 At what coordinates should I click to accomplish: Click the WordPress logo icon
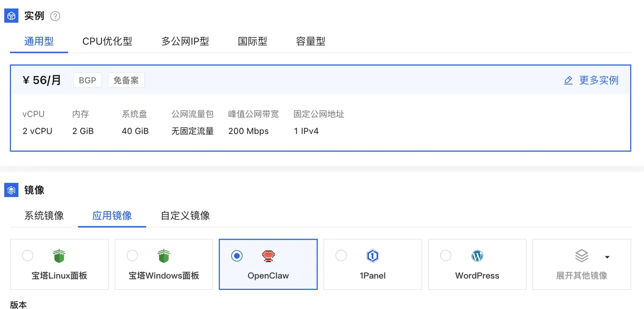point(477,256)
